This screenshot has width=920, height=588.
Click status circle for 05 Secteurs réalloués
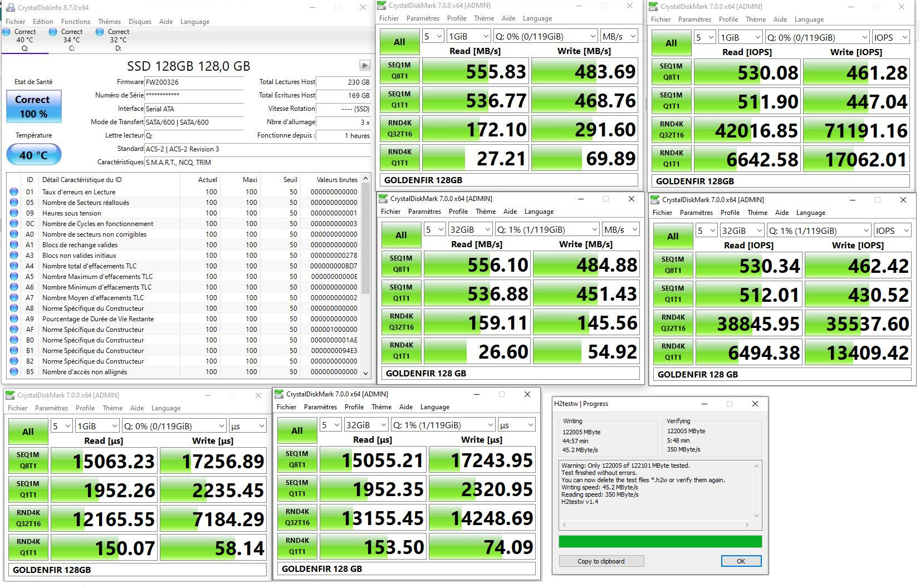(14, 202)
